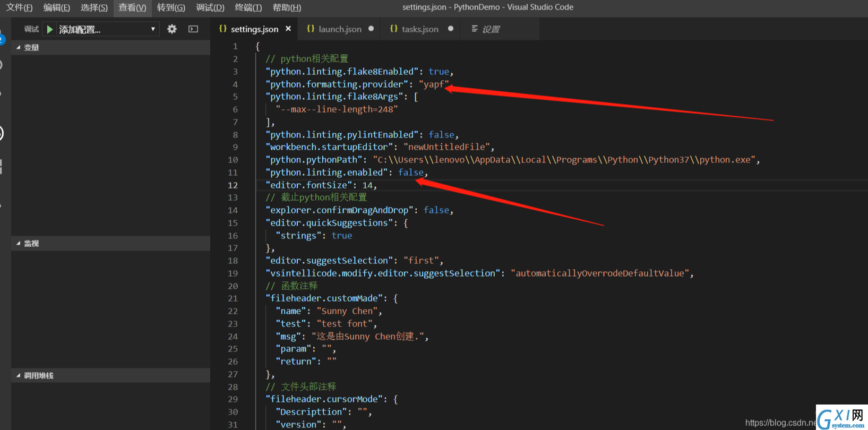Screen dimensions: 868x430
Task: Click "python.linting.flake8Enabled" key
Action: coord(342,72)
